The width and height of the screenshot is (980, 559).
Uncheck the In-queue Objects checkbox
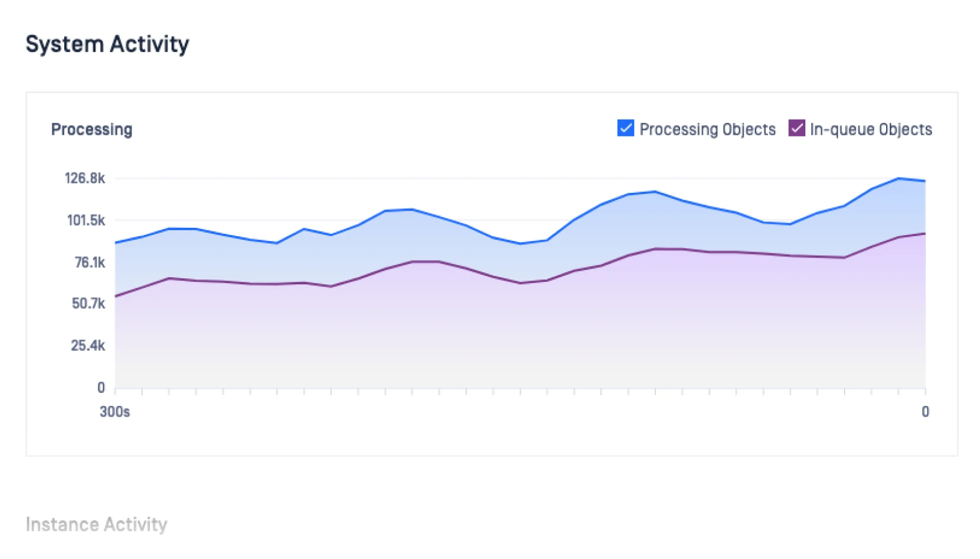pyautogui.click(x=796, y=128)
